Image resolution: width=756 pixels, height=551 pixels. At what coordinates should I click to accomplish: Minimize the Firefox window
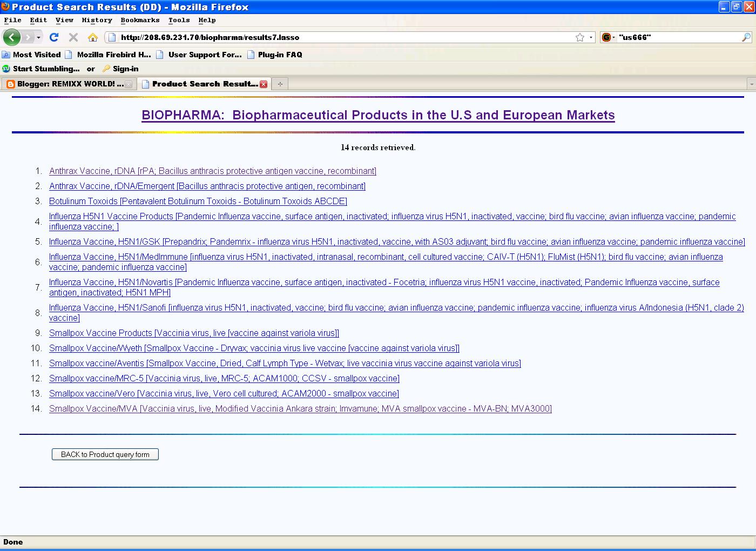coord(725,7)
